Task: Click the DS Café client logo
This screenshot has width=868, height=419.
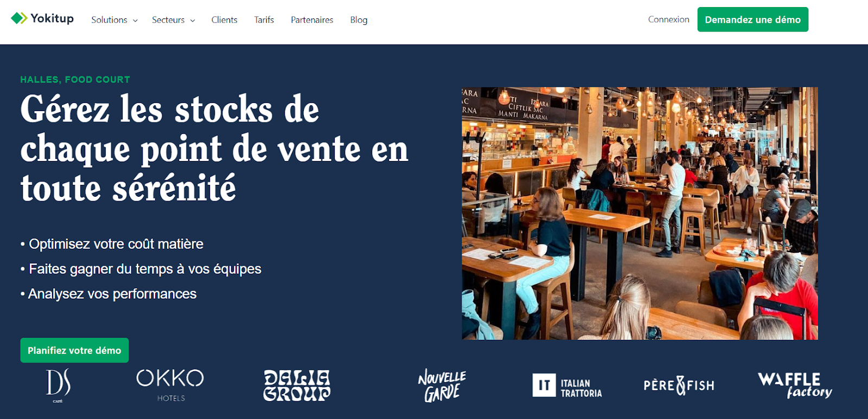Action: click(58, 386)
